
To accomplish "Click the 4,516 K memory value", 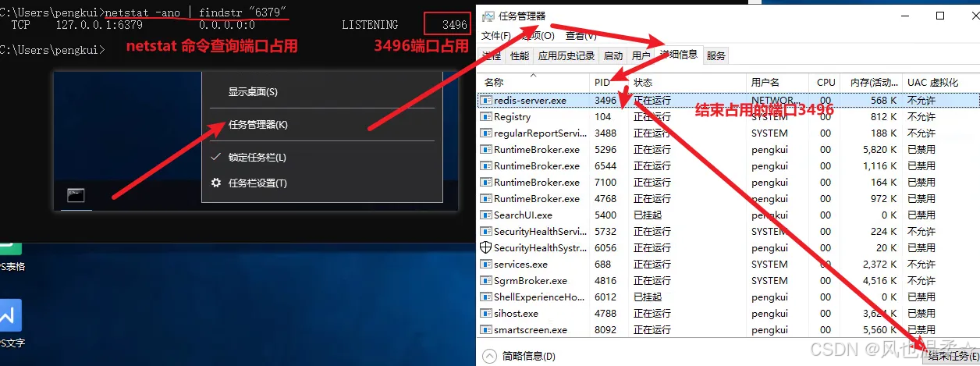I will click(880, 281).
